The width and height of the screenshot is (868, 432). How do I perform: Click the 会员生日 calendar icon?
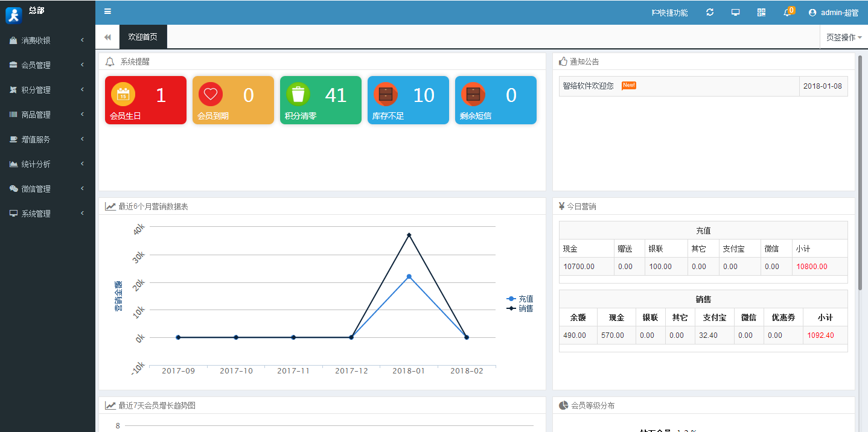tap(123, 94)
